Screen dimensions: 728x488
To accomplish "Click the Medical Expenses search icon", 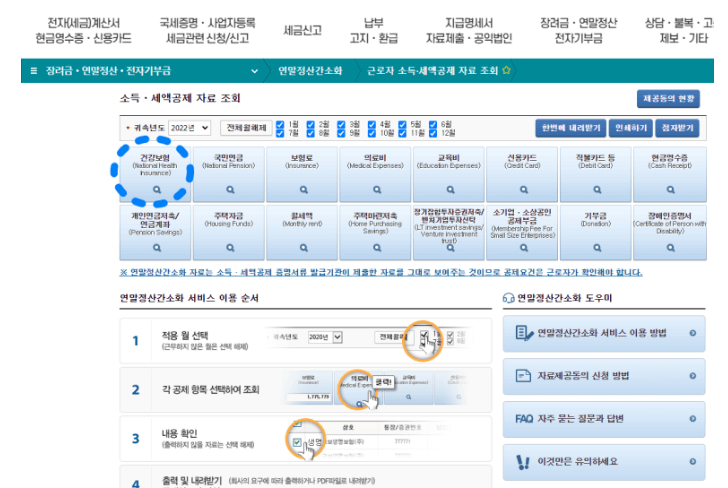I will pos(377,189).
